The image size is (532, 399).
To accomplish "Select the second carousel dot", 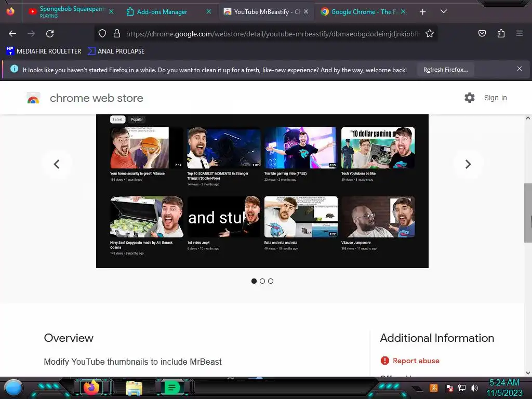I will point(262,281).
